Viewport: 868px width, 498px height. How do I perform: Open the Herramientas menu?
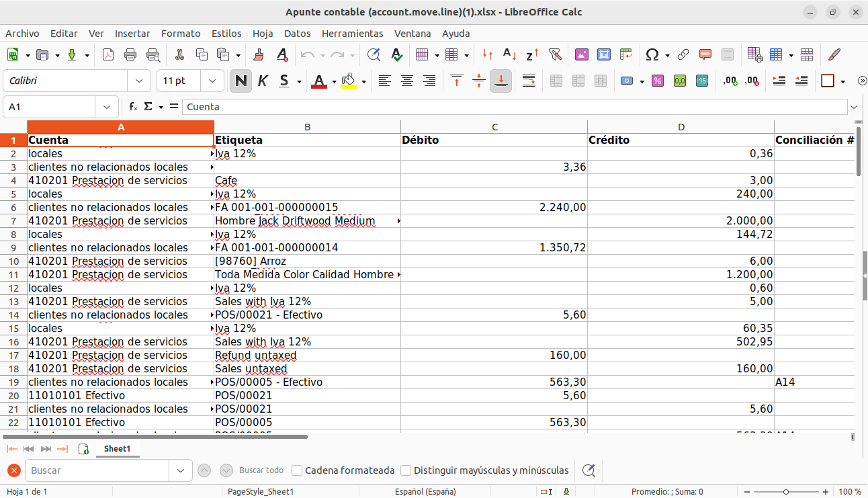pyautogui.click(x=352, y=34)
